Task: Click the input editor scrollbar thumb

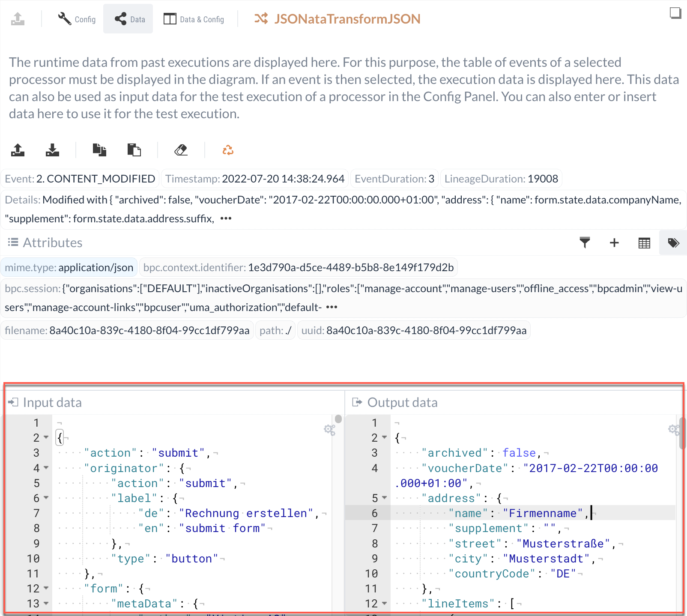Action: click(x=338, y=419)
